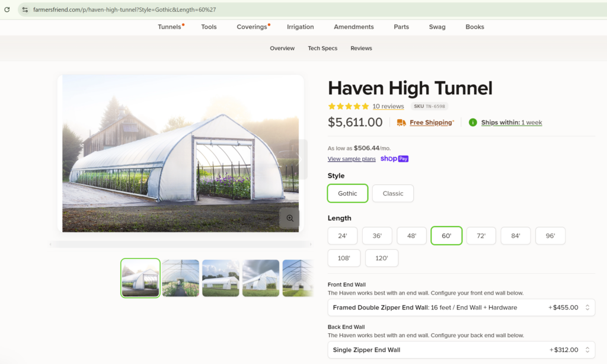This screenshot has width=607, height=364.
Task: Reload the page with browser refresh icon
Action: click(7, 9)
